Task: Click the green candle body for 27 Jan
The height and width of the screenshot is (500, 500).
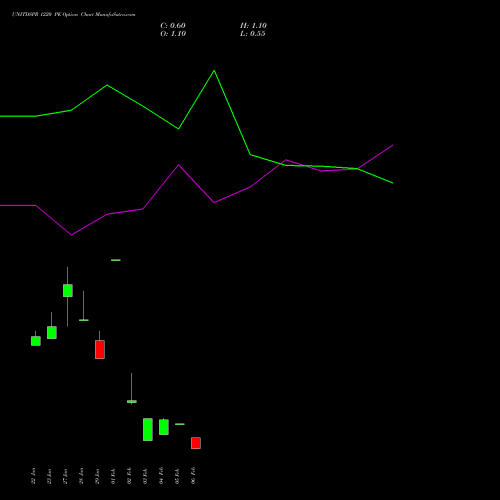Action: tap(68, 290)
